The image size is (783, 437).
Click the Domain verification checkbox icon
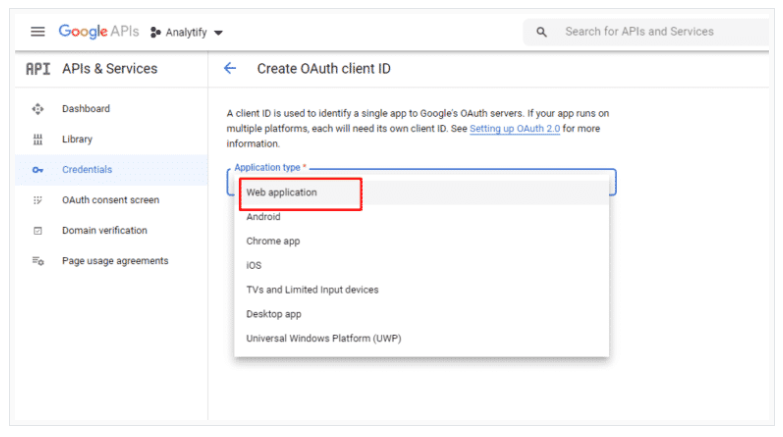click(38, 231)
